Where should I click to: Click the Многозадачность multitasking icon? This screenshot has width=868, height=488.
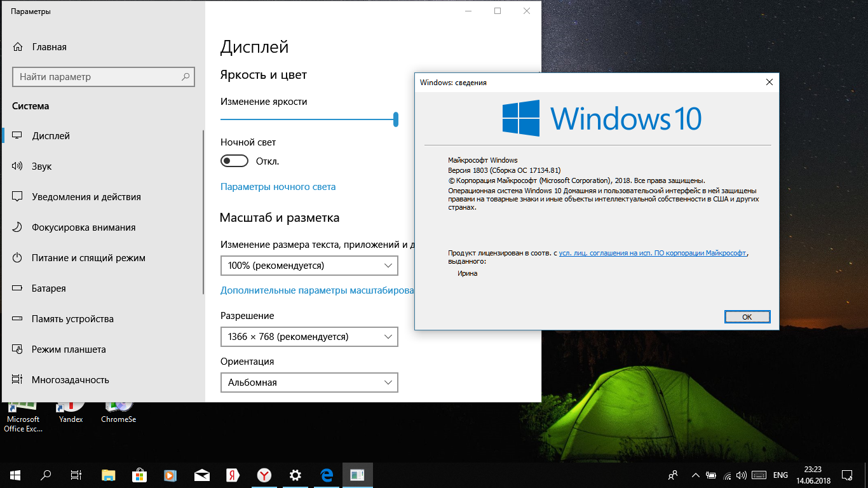[x=18, y=380]
